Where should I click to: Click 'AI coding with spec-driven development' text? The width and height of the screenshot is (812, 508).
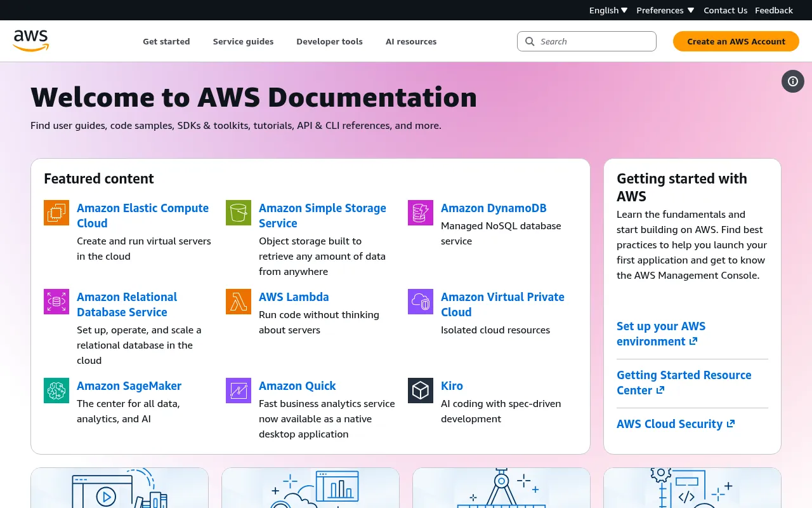[x=501, y=411]
